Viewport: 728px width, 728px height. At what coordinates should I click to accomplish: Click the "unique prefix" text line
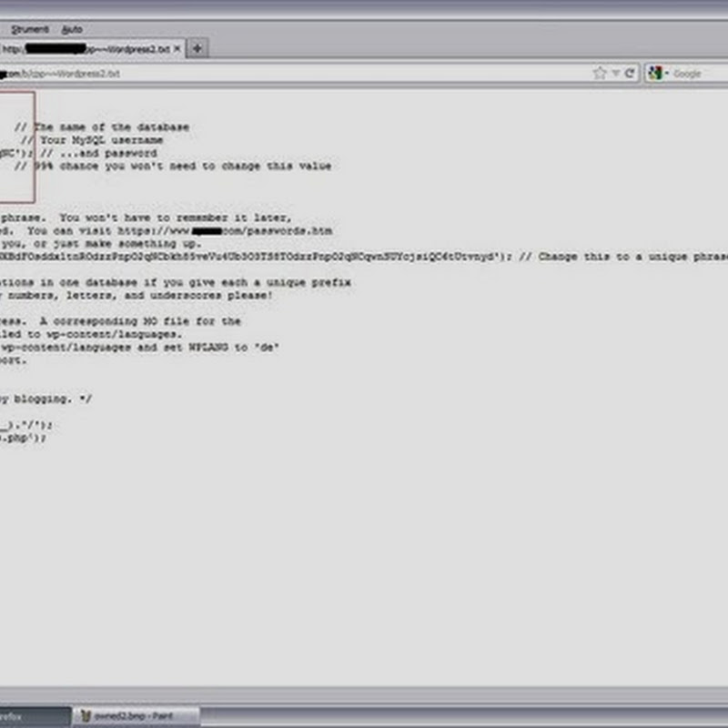[175, 282]
